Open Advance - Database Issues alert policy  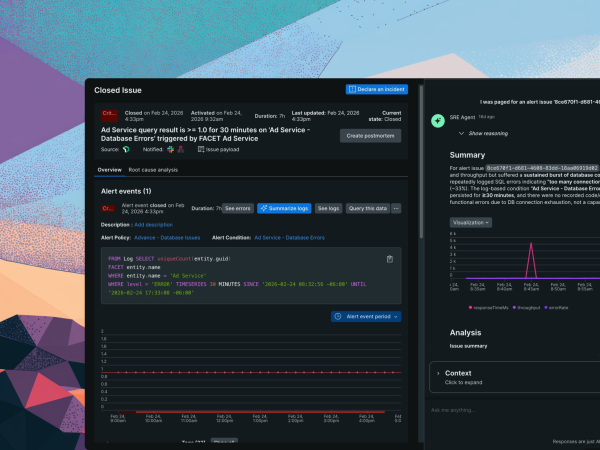point(167,238)
